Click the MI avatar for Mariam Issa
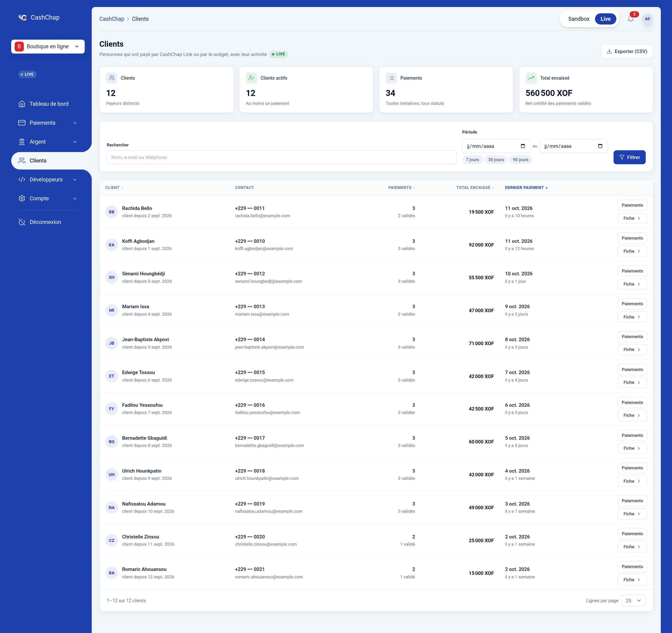This screenshot has width=672, height=633. tap(112, 310)
